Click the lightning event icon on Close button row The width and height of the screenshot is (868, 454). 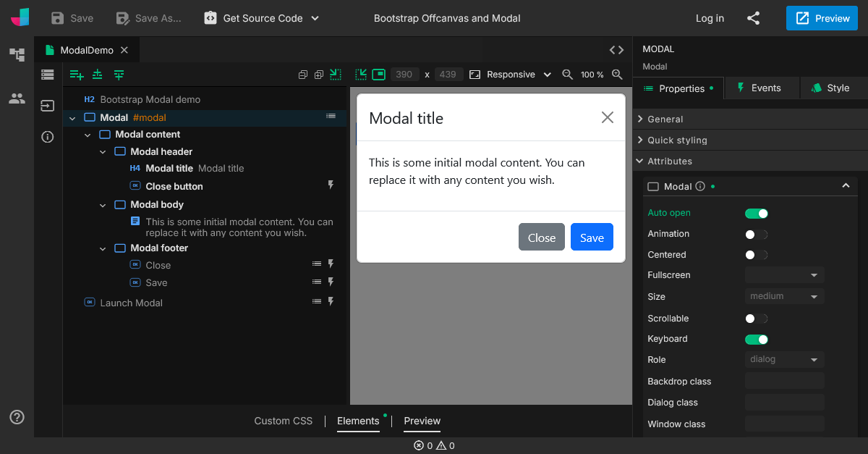click(x=331, y=185)
